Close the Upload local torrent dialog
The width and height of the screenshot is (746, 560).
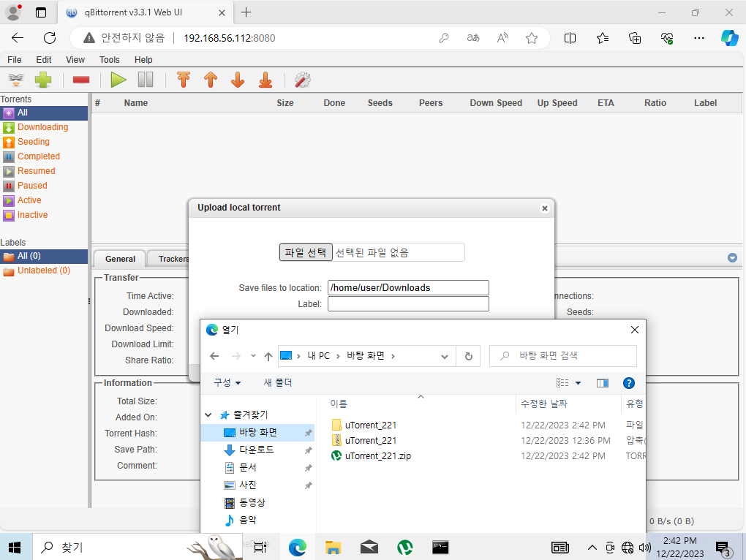[545, 208]
